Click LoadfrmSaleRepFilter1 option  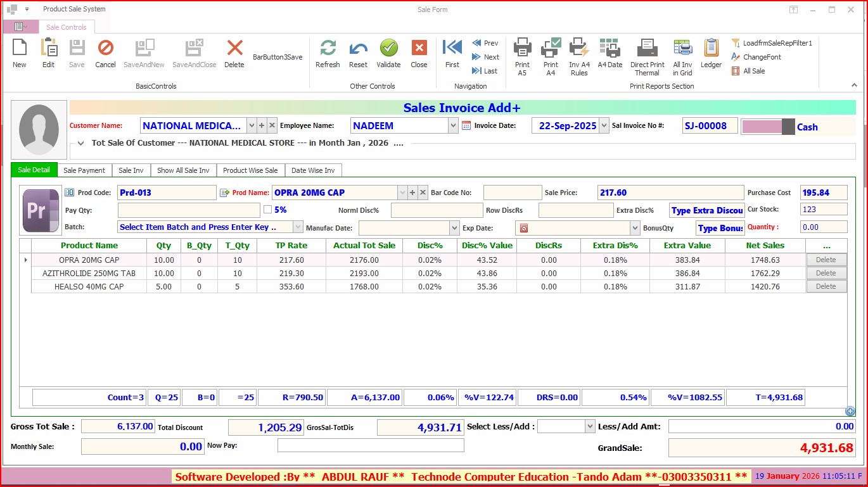tap(772, 43)
